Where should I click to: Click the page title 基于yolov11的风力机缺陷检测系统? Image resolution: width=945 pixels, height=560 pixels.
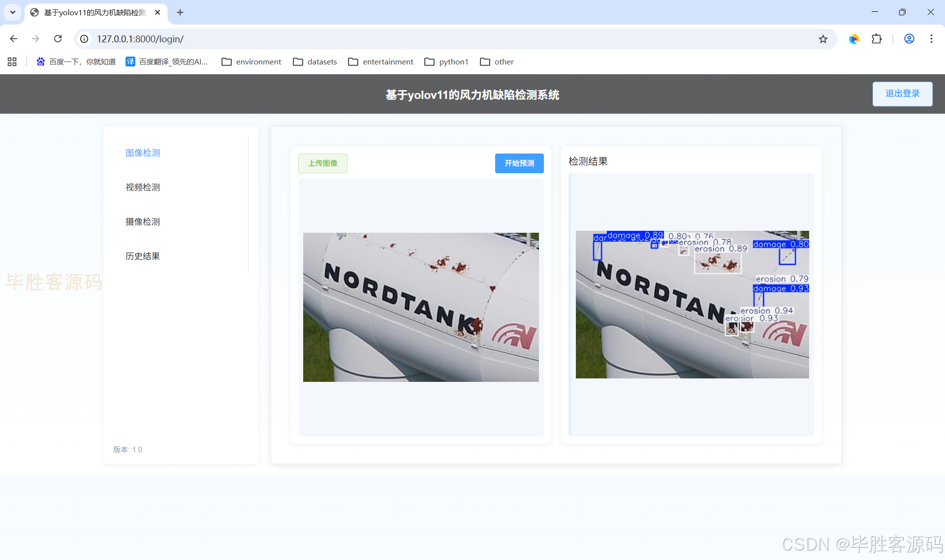pos(472,94)
